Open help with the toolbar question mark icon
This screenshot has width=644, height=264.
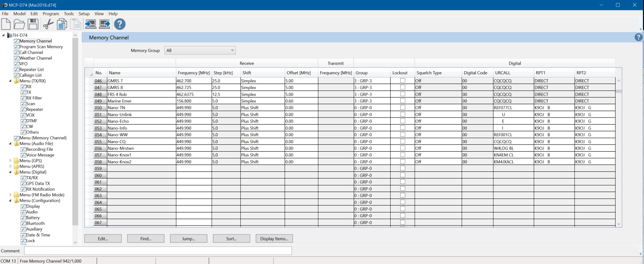pyautogui.click(x=120, y=24)
